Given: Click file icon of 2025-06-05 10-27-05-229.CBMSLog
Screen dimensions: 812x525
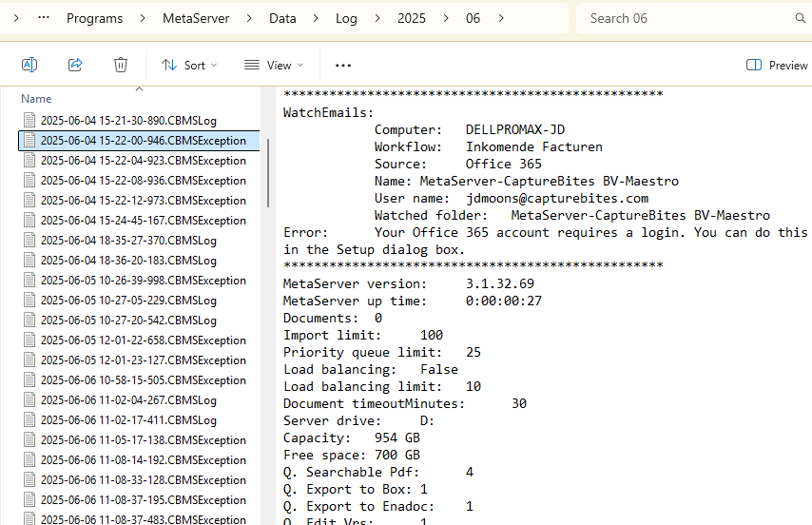Looking at the screenshot, I should click(29, 300).
